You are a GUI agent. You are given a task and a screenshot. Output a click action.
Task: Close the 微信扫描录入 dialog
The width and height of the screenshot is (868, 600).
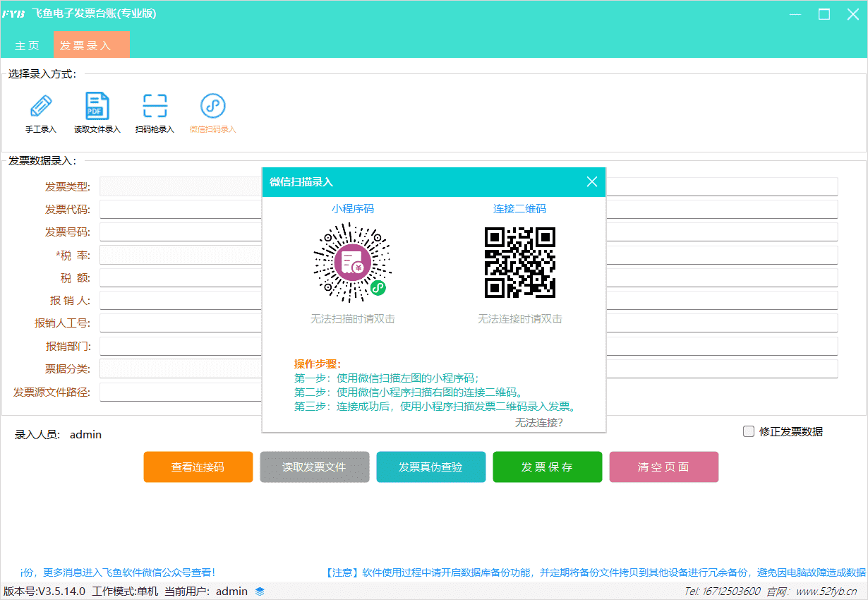click(x=592, y=182)
